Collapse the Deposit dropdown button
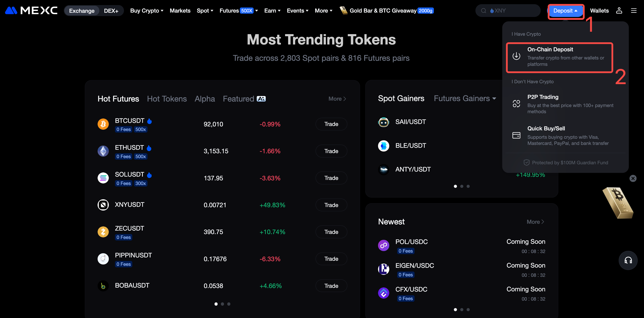 pyautogui.click(x=565, y=11)
